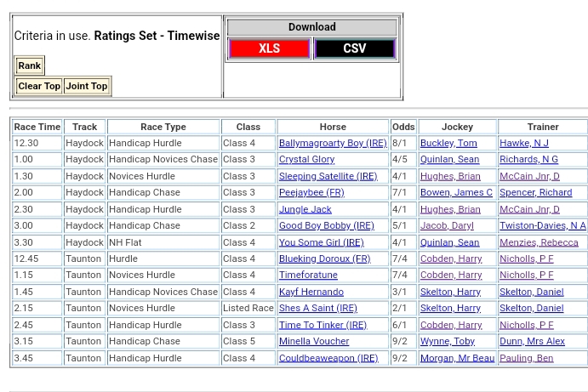This screenshot has height=392, width=588.
Task: Click jockey Bowen, James C
Action: [x=456, y=192]
